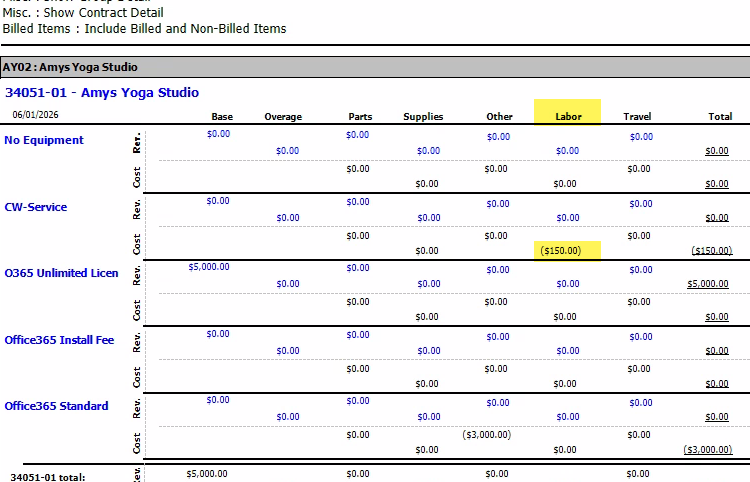Select the ($3,000.00) total for Office365 Standard
Screen dimensions: 750x482
(708, 449)
